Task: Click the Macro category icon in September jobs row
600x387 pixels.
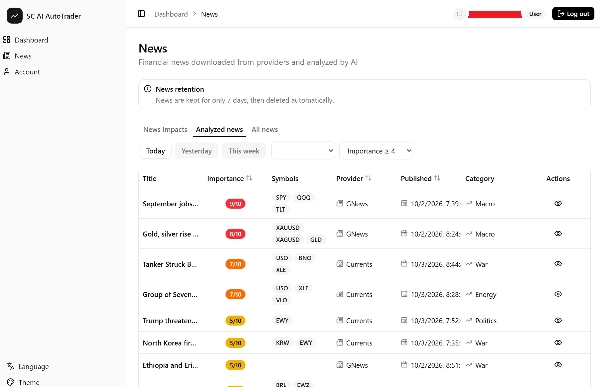Action: pos(469,203)
